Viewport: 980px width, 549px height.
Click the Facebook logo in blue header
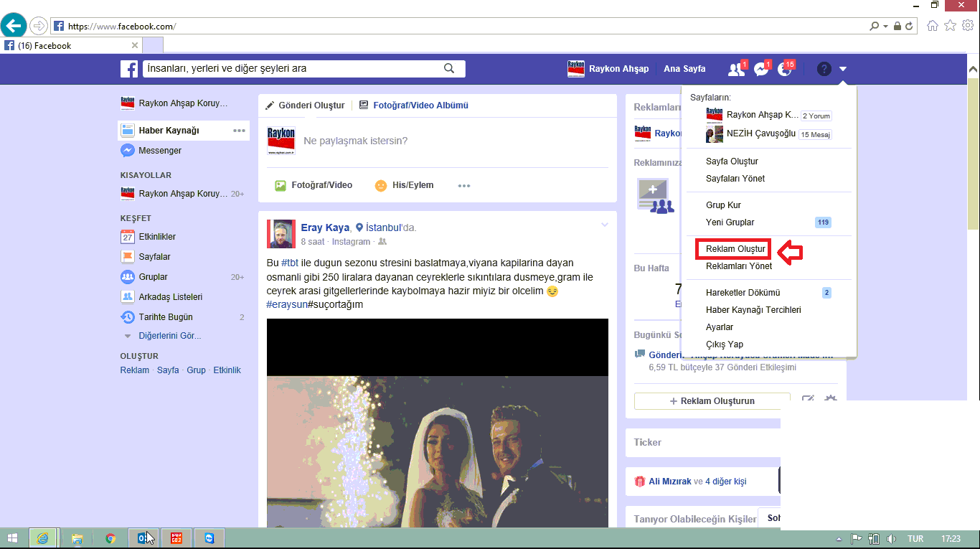point(129,69)
